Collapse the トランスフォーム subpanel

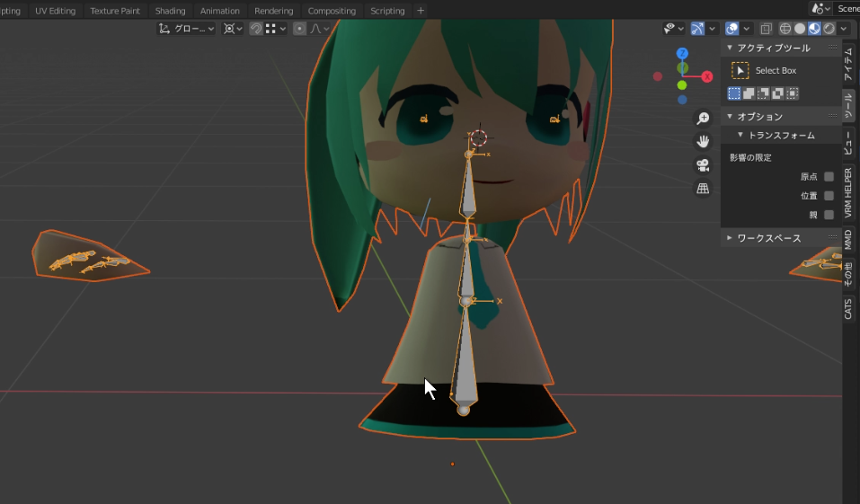coord(740,135)
